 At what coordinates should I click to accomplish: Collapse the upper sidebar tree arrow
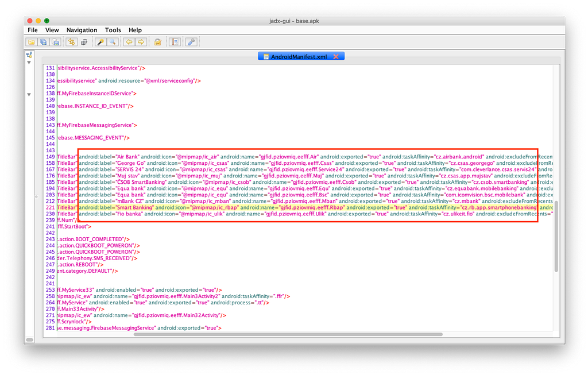[29, 63]
